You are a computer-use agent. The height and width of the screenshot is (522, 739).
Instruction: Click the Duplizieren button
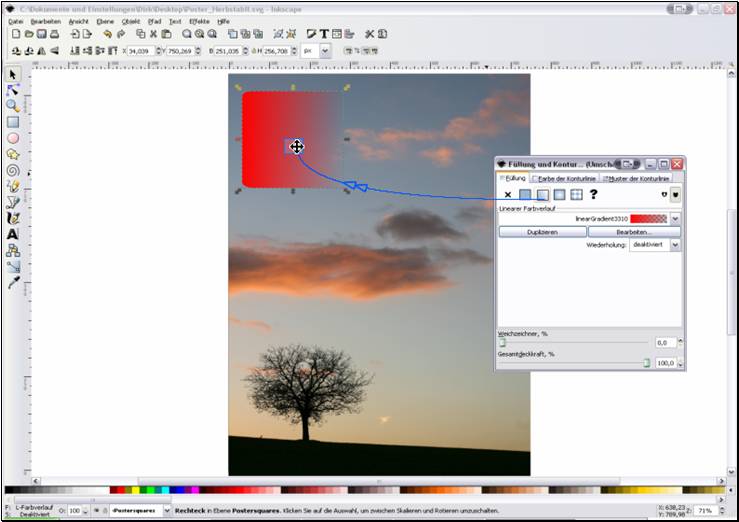pyautogui.click(x=541, y=231)
